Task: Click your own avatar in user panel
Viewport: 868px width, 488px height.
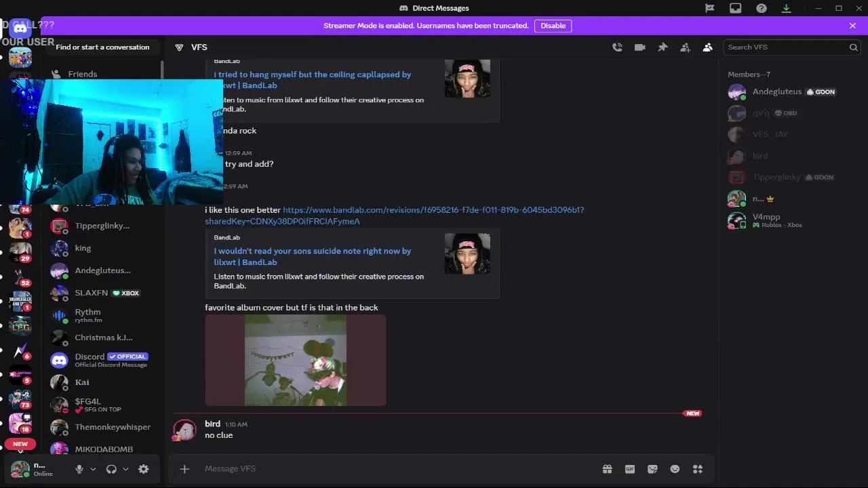Action: (20, 469)
